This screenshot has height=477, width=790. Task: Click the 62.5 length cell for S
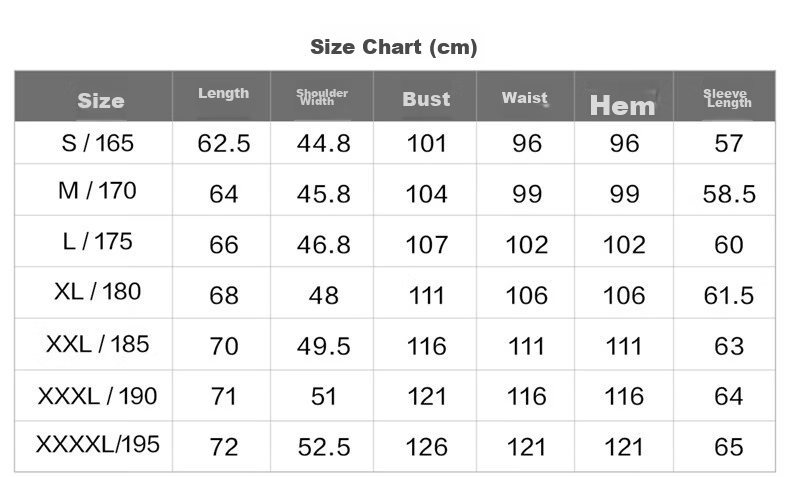(x=224, y=144)
